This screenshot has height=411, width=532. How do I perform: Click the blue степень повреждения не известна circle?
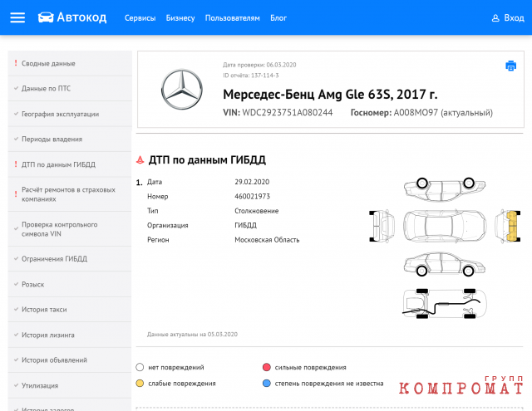click(267, 384)
